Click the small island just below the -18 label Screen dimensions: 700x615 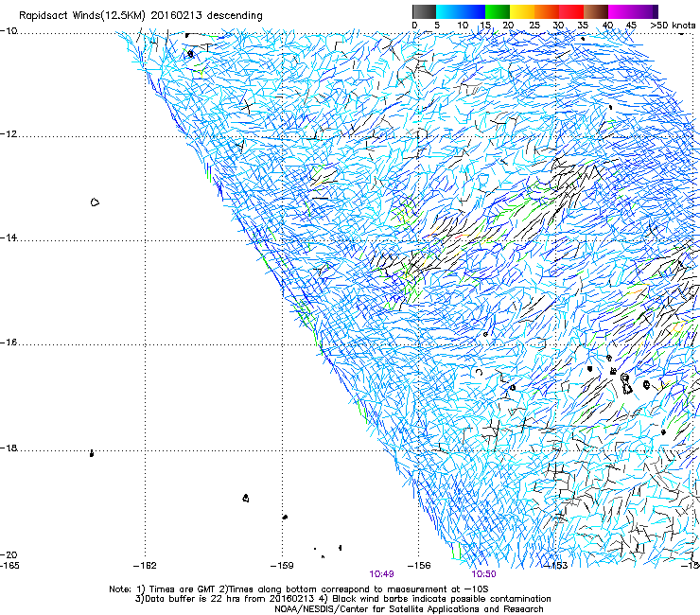tap(92, 454)
